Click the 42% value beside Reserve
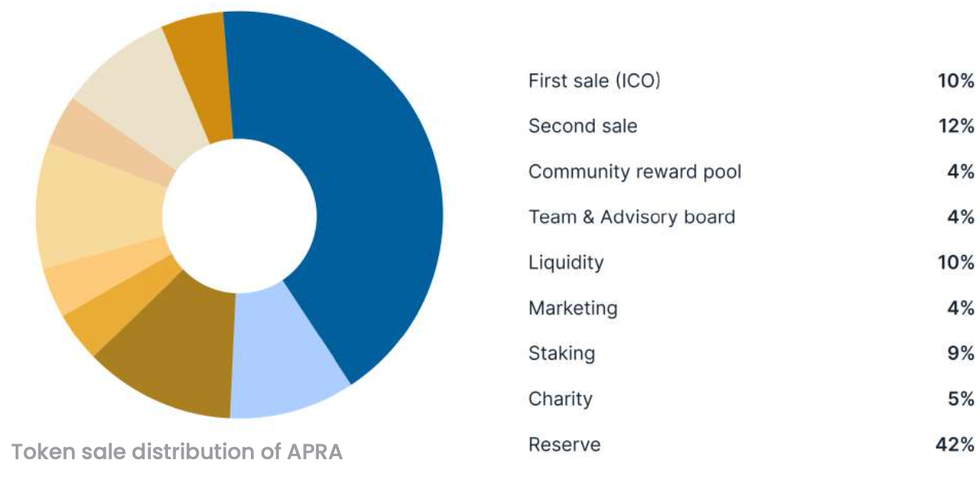The height and width of the screenshot is (485, 980). [x=955, y=445]
